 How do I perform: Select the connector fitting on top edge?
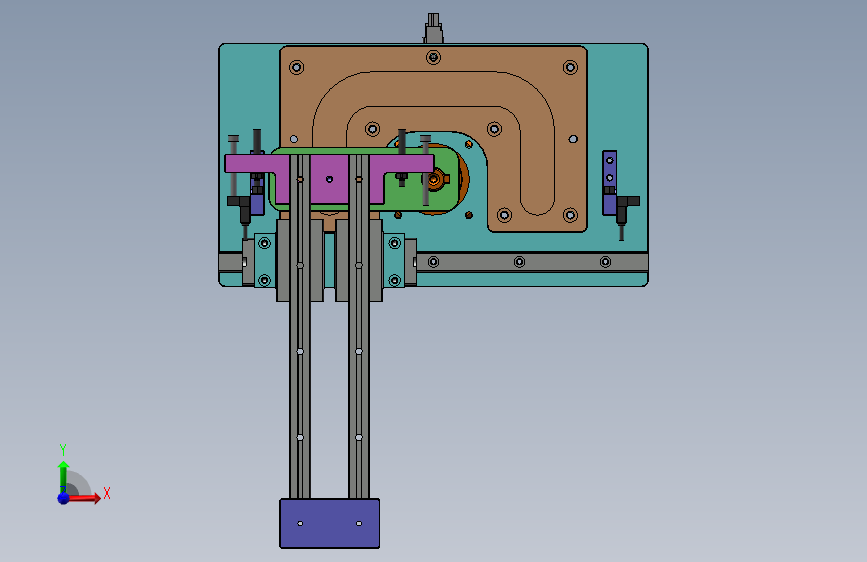[434, 28]
